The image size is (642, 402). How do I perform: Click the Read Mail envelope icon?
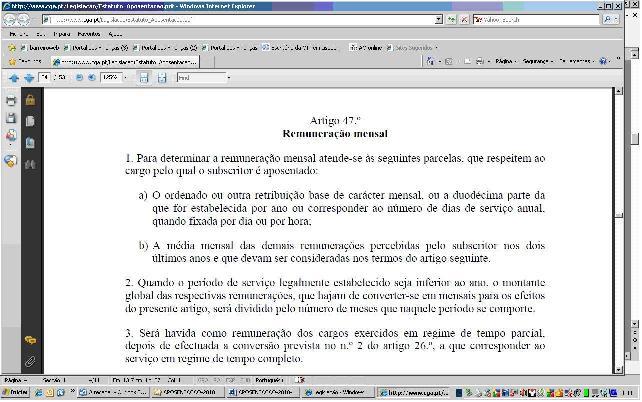(x=467, y=61)
